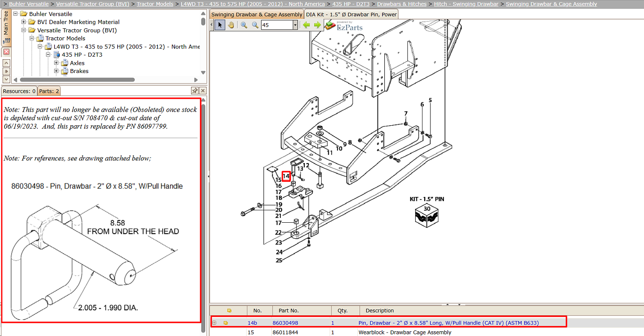The width and height of the screenshot is (644, 336).
Task: Select the Axles tree item
Action: 77,63
